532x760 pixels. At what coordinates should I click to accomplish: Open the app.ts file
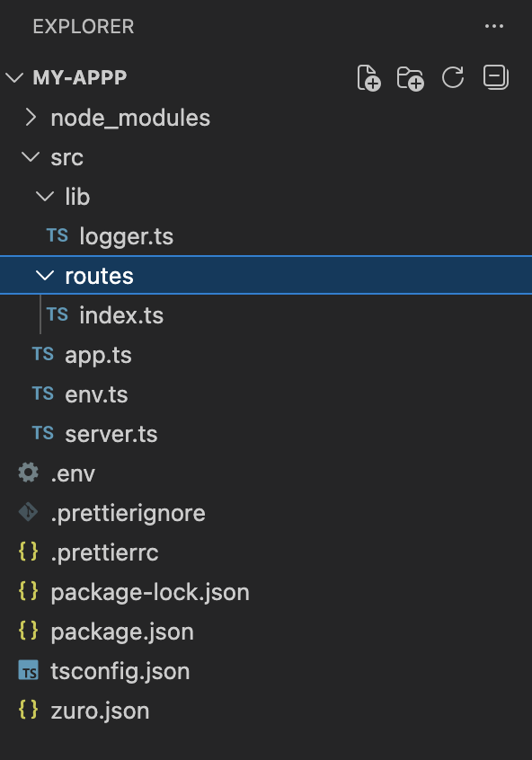click(97, 354)
